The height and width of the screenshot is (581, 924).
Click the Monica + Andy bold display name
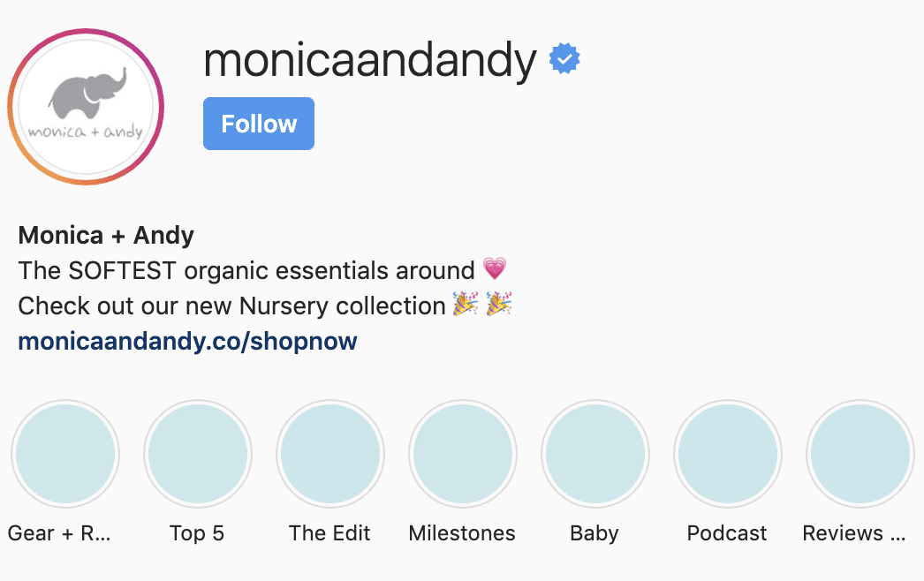(x=106, y=235)
